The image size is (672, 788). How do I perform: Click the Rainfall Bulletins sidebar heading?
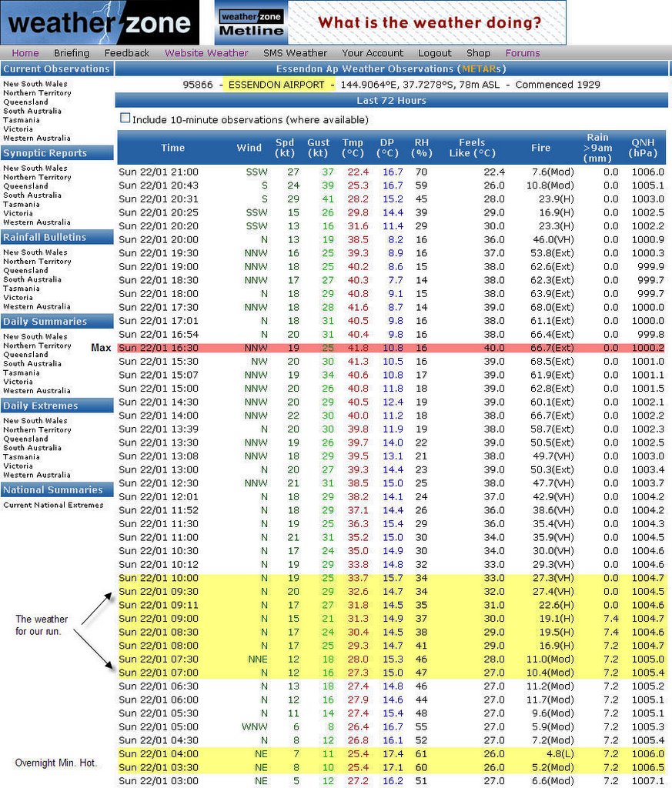tap(57, 237)
